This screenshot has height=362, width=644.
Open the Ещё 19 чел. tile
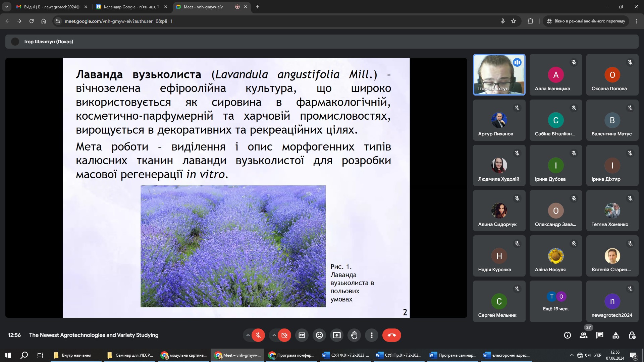[x=556, y=301]
